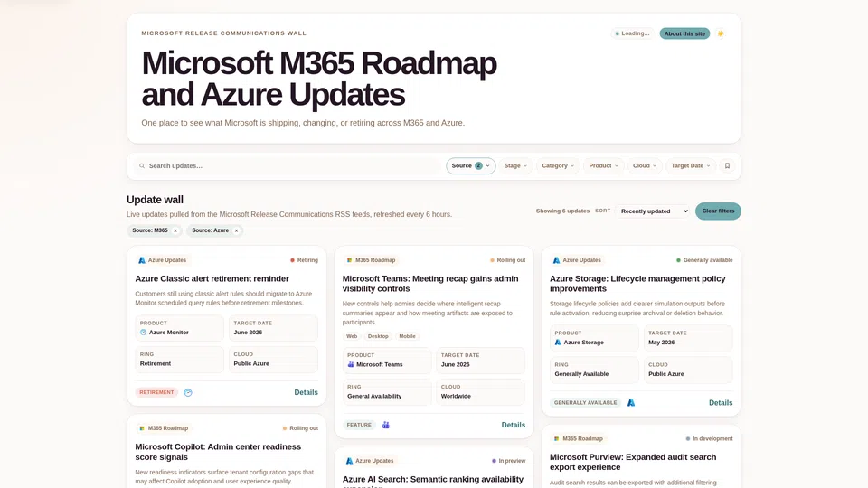Click the search magnifier icon
Viewport: 868px width, 488px height.
(x=142, y=166)
